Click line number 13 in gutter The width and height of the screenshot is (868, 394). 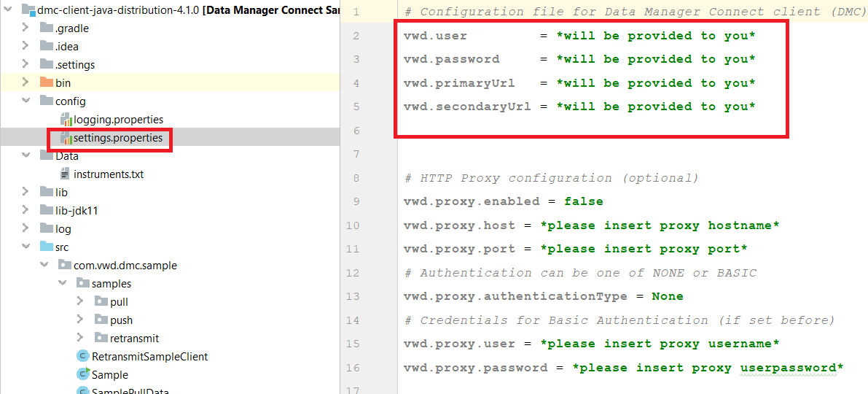(x=353, y=296)
